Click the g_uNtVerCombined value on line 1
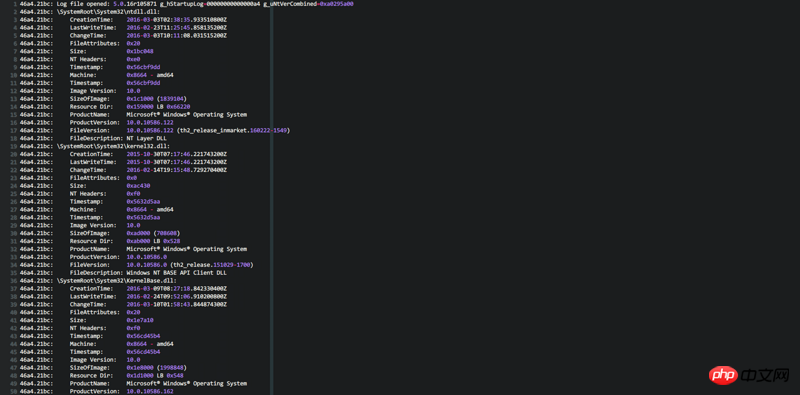 point(337,4)
